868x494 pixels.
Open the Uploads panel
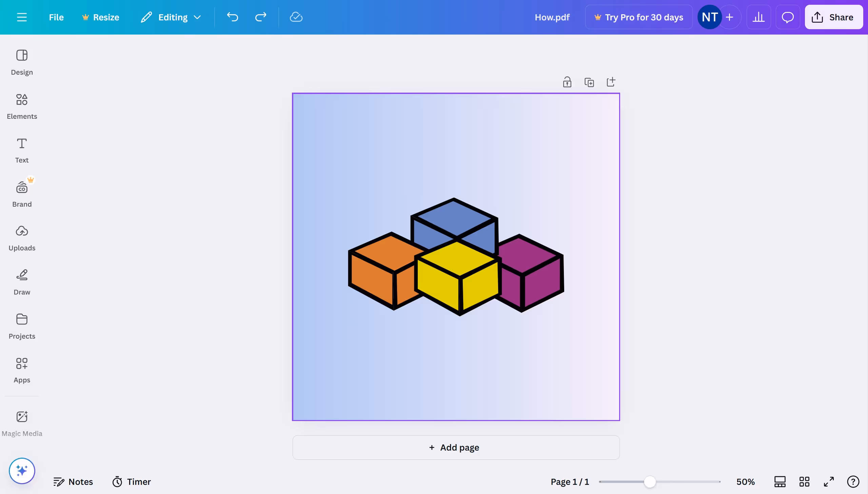click(22, 238)
